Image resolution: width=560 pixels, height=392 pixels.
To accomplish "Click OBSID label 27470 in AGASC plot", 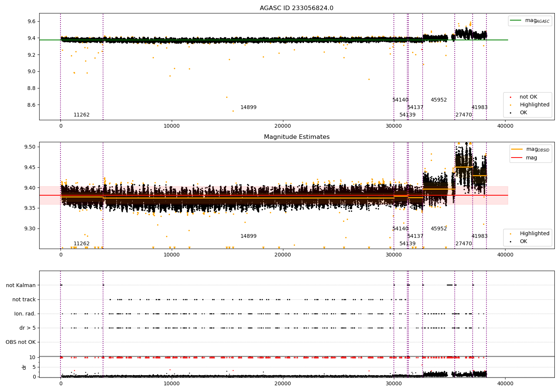I will [464, 115].
